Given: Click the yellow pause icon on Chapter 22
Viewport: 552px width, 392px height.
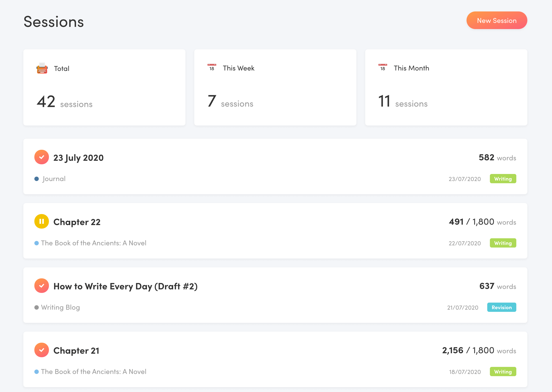Looking at the screenshot, I should 41,221.
